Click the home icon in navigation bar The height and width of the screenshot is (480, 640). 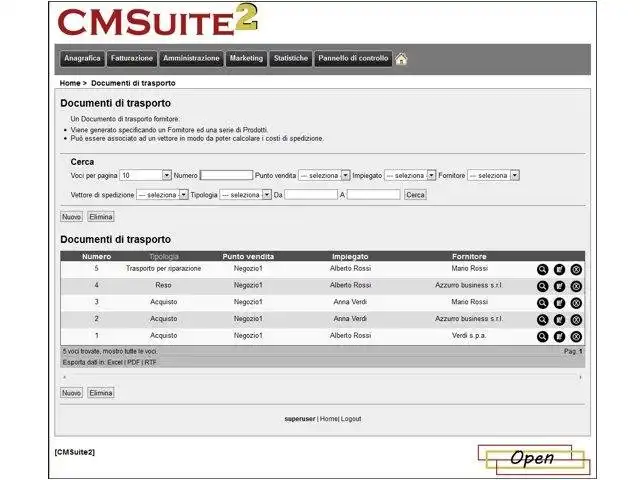(401, 59)
